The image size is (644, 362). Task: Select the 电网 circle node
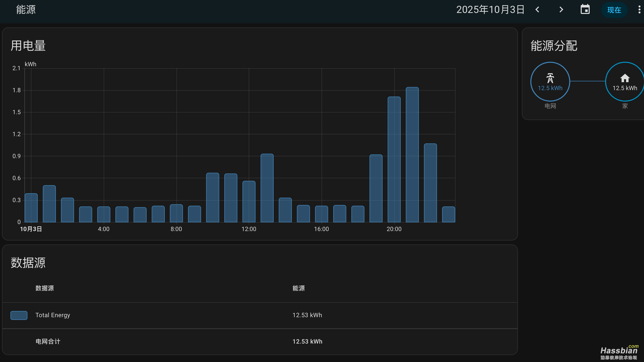click(x=550, y=82)
